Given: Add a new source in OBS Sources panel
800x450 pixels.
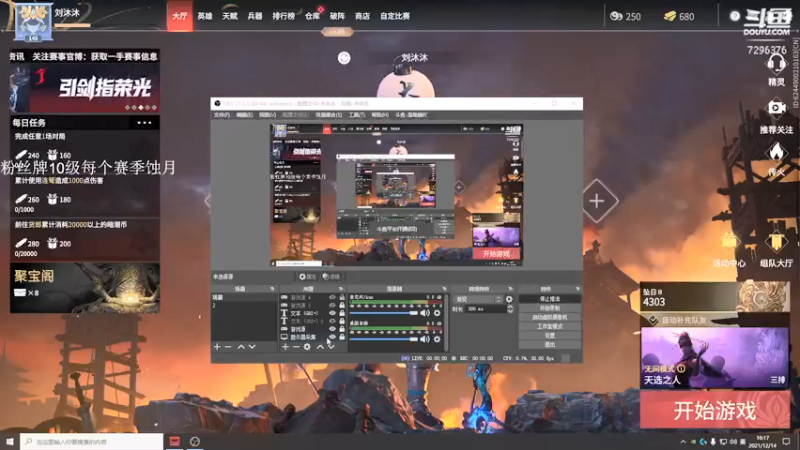Looking at the screenshot, I should point(285,347).
